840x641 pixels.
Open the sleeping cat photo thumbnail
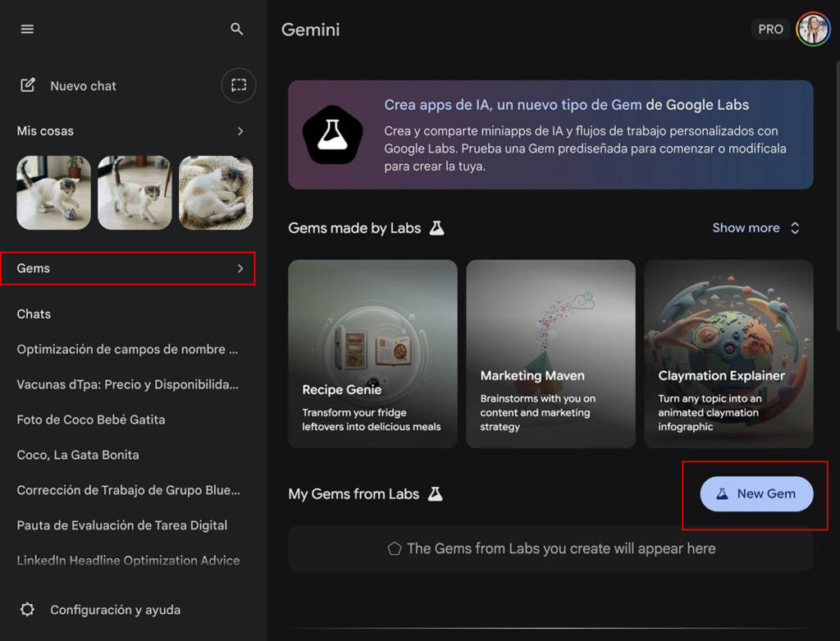click(x=216, y=193)
